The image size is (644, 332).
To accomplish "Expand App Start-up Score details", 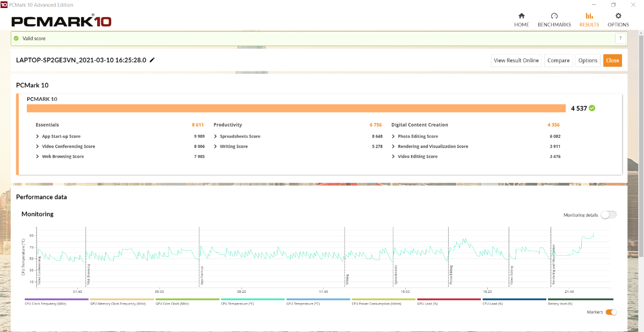I will (x=38, y=136).
